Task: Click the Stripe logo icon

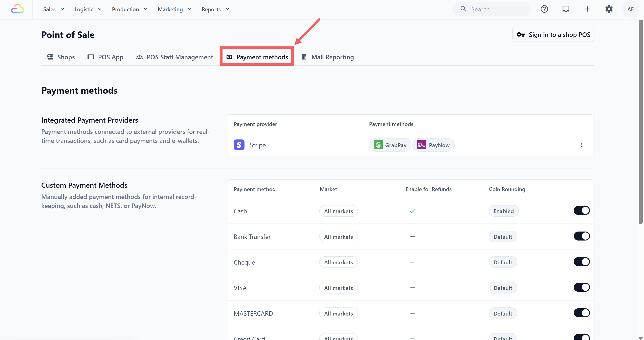Action: click(239, 145)
